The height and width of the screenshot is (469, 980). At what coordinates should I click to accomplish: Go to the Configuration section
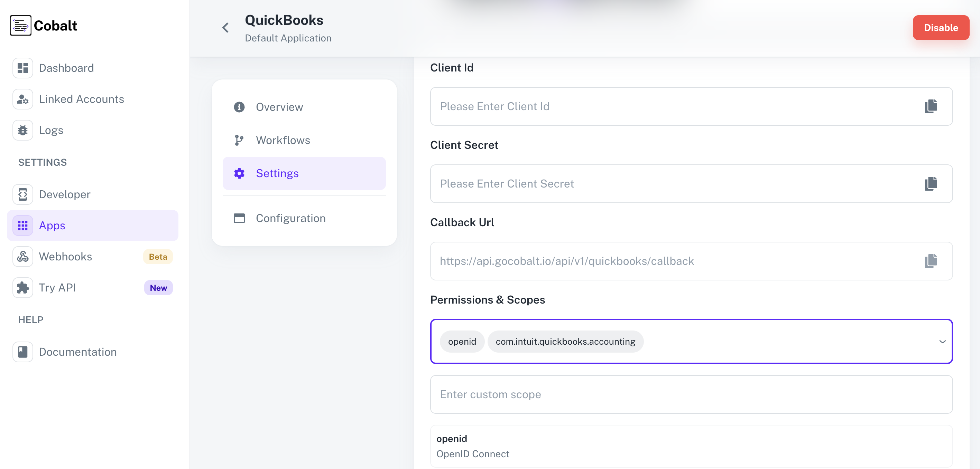(290, 218)
